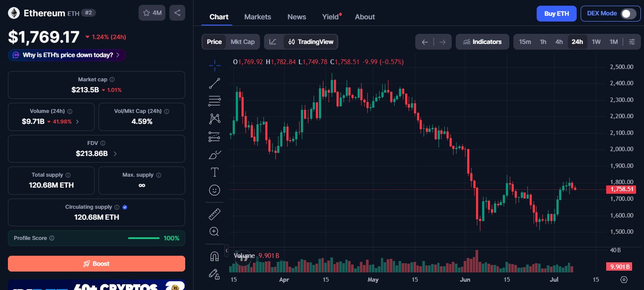
Task: Click the circulating supply verified badge
Action: click(125, 207)
